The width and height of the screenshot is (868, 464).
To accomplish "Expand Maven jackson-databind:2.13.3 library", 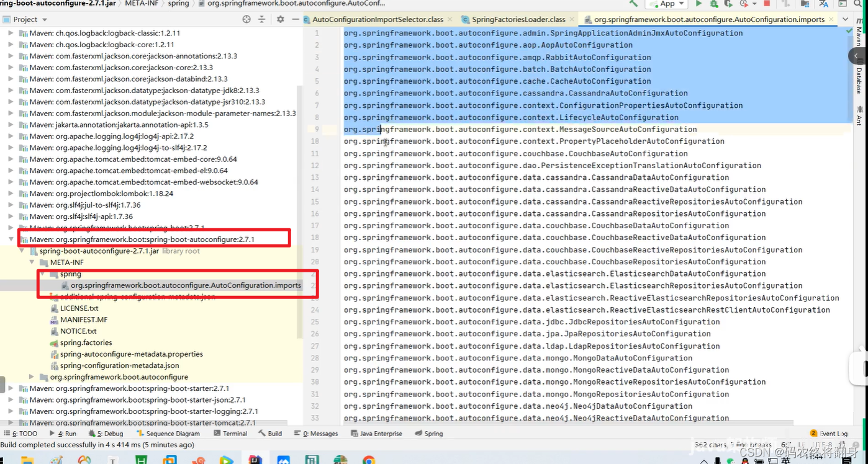I will 11,79.
